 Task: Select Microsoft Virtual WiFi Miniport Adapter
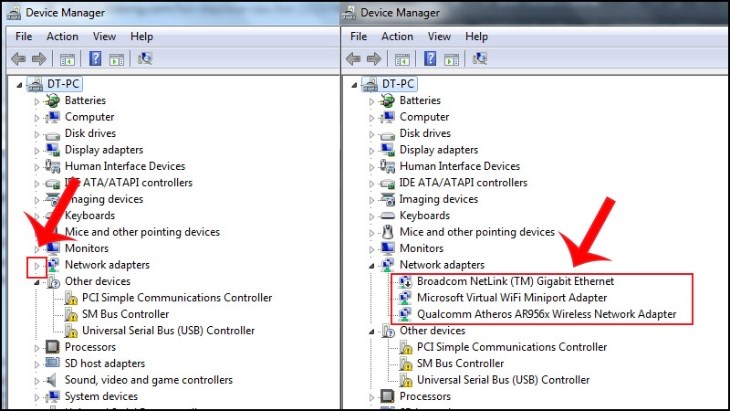coord(512,298)
